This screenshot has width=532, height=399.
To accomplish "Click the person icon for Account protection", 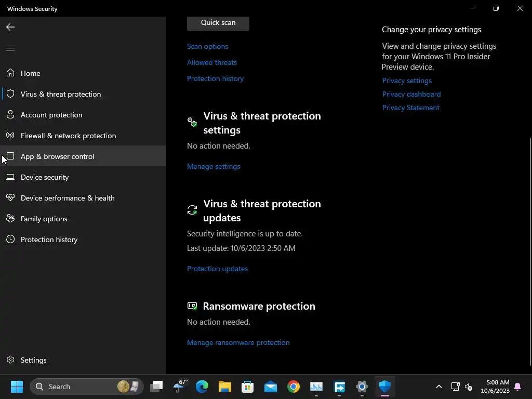I will [10, 115].
